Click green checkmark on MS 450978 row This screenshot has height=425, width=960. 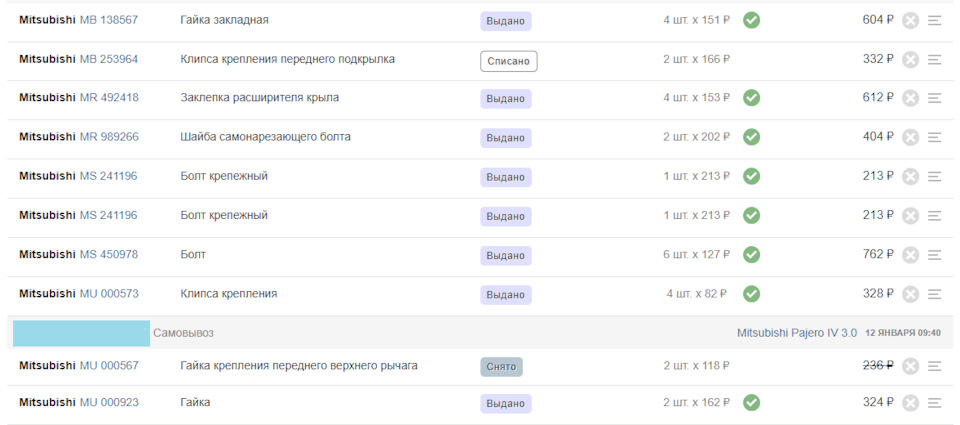pyautogui.click(x=751, y=255)
